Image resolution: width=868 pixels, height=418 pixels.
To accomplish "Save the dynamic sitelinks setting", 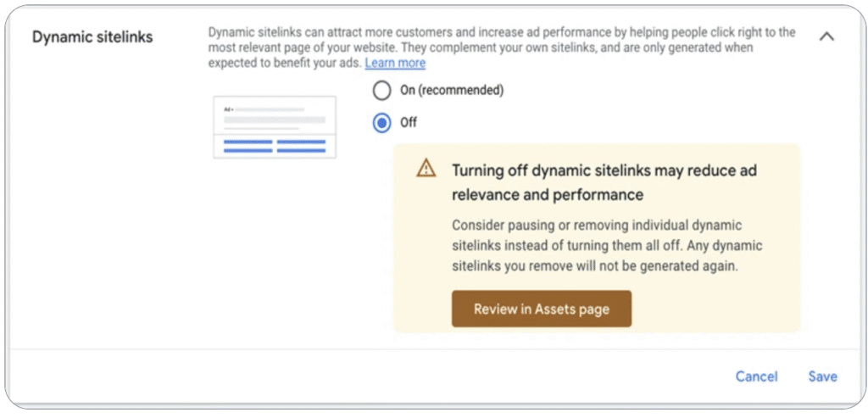I will 822,376.
